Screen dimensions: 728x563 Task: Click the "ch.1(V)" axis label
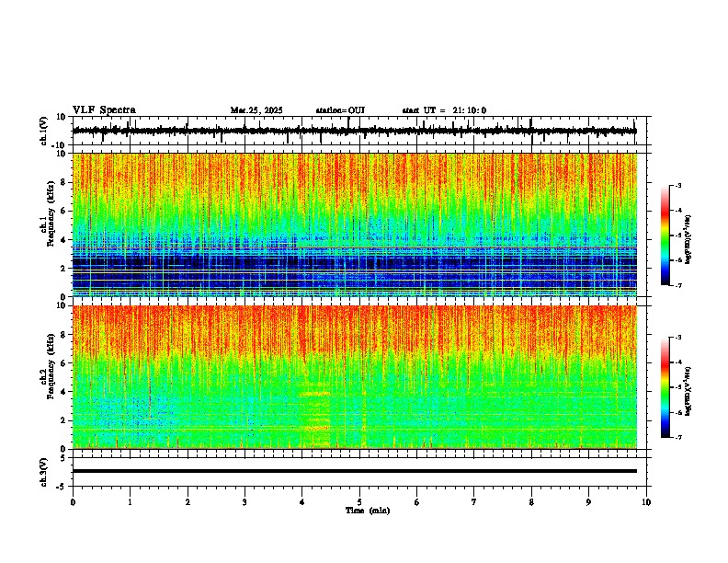pos(44,131)
